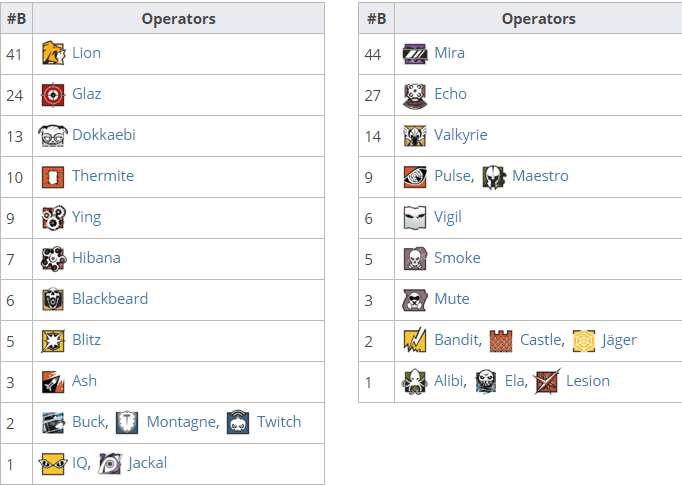
Task: Open the Lesion operator link
Action: coord(588,381)
